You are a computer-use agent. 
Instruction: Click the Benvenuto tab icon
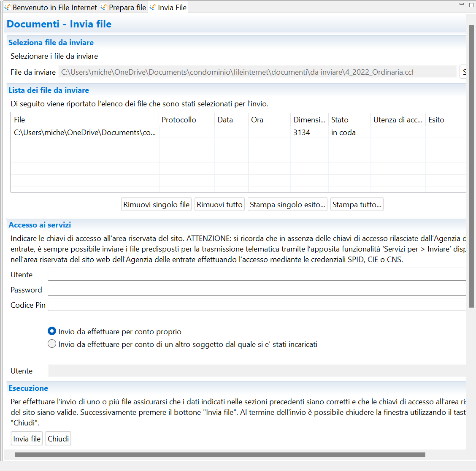8,7
